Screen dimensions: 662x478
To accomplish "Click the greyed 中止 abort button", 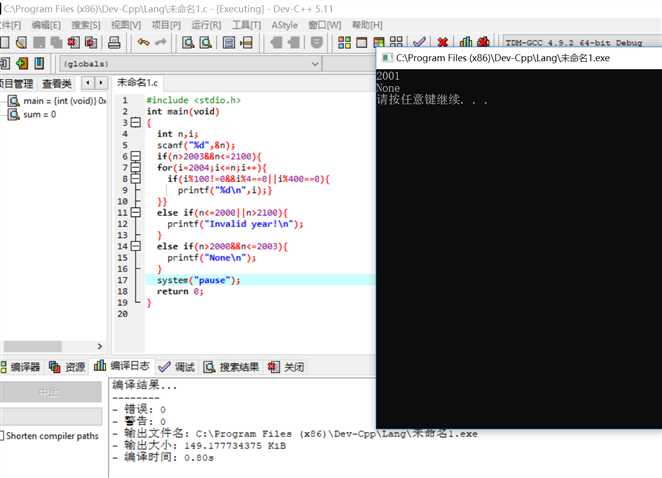I will [50, 392].
